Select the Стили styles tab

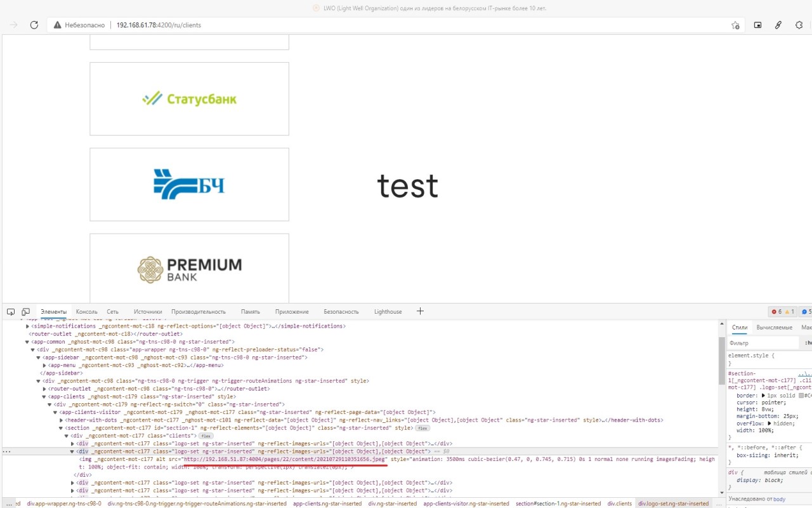740,328
